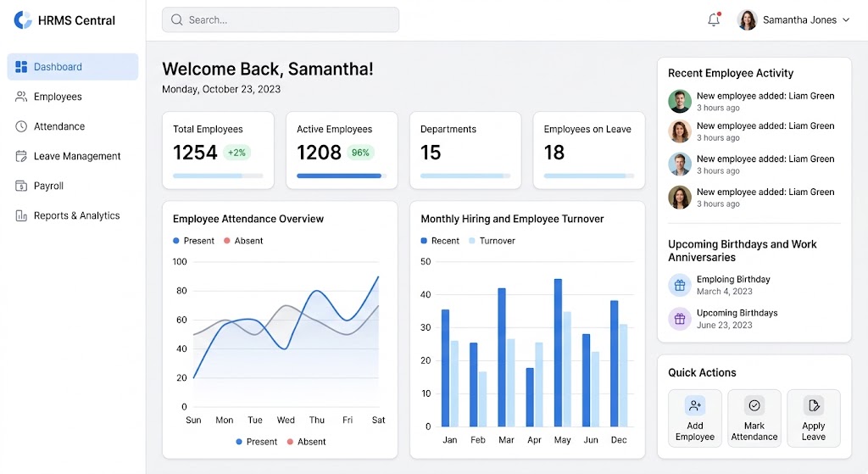Click the 1208 active employees value
The height and width of the screenshot is (474, 868).
[x=319, y=153]
